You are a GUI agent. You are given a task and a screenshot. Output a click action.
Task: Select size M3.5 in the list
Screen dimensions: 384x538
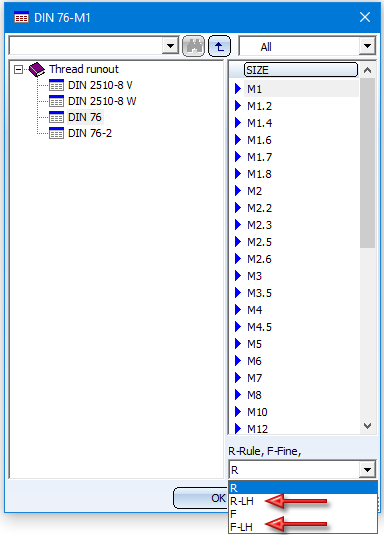pos(259,293)
